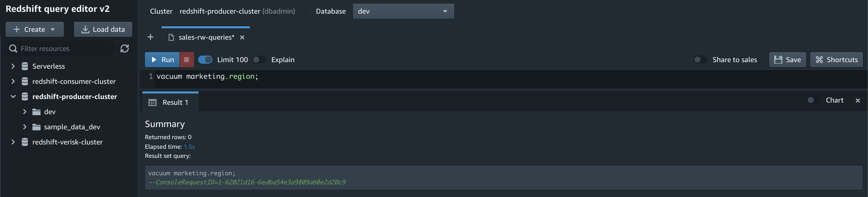Click the redshift-verisk-cluster database icon
This screenshot has height=197, width=868.
[x=25, y=142]
